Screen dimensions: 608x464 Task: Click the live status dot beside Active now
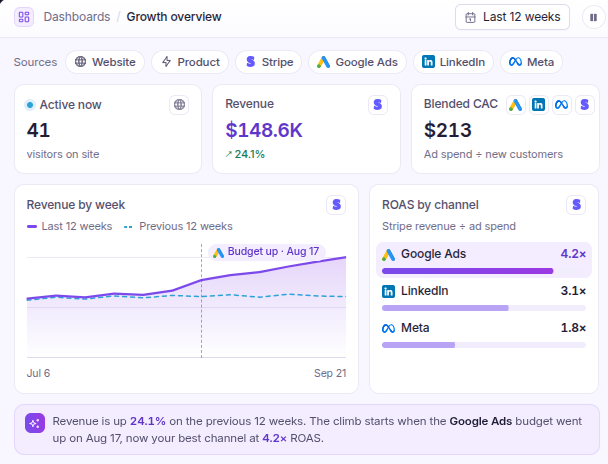click(30, 105)
